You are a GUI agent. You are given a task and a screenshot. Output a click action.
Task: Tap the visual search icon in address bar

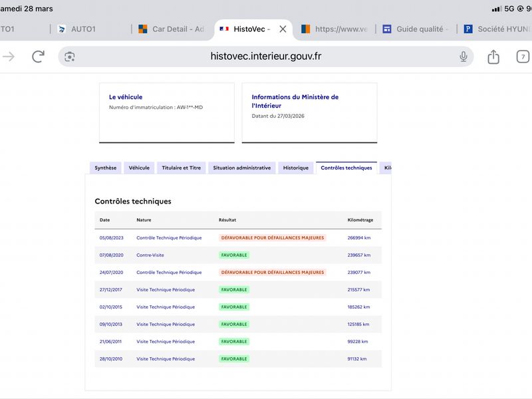70,57
